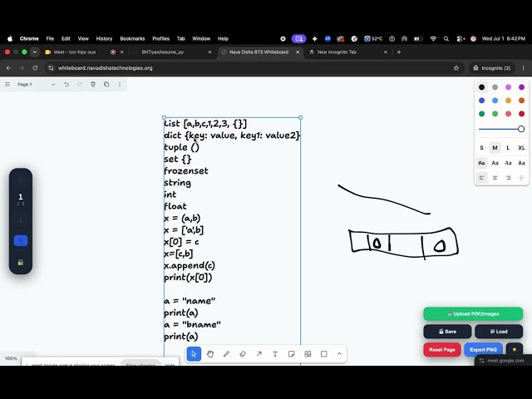532x399 pixels.
Task: Expand more tools chevron in bottom toolbar
Action: tap(339, 354)
